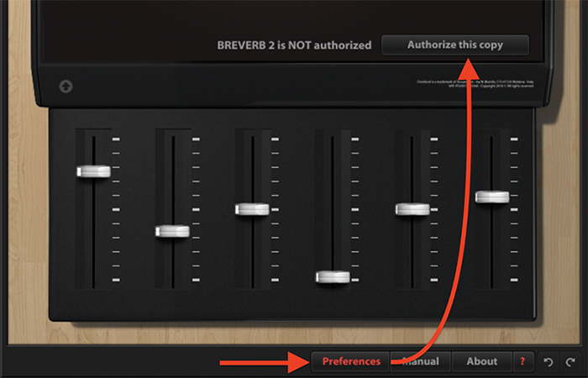Click the fifth fader knob

412,209
